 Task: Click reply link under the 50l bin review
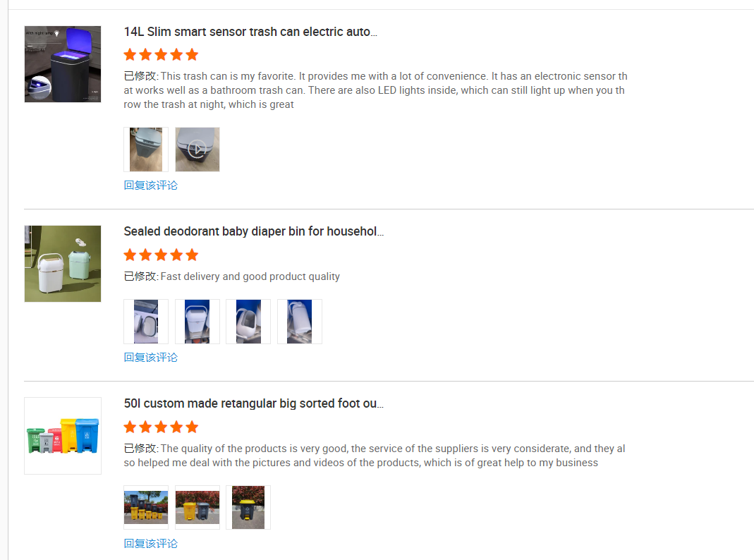click(x=150, y=543)
